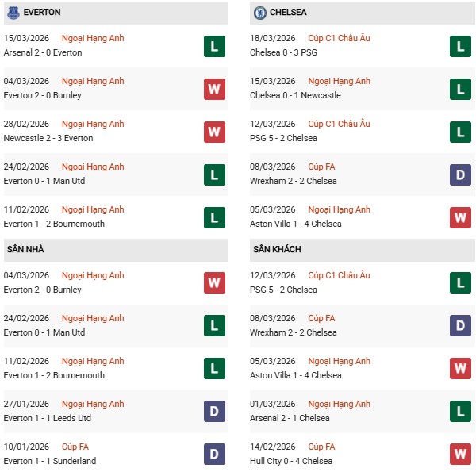Open Cúp C1 Châu Âu link dated 18/03/2026
Screen dimensions: 476x472
point(339,38)
